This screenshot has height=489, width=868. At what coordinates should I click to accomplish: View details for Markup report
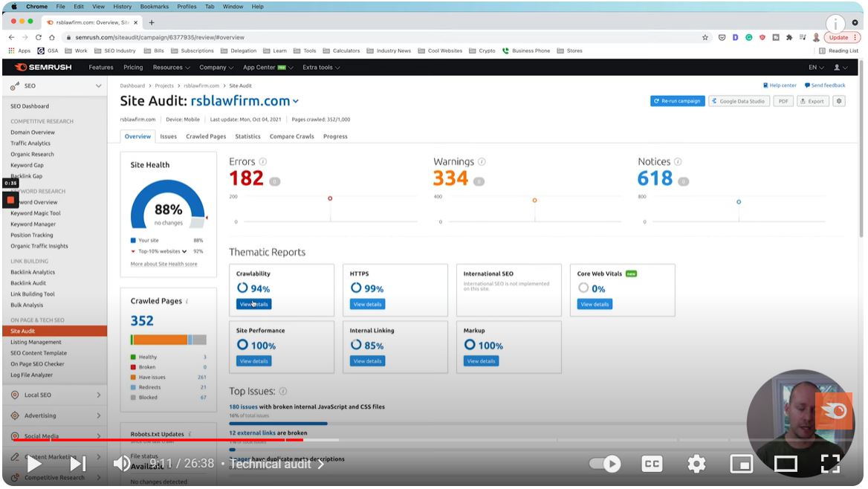(481, 362)
